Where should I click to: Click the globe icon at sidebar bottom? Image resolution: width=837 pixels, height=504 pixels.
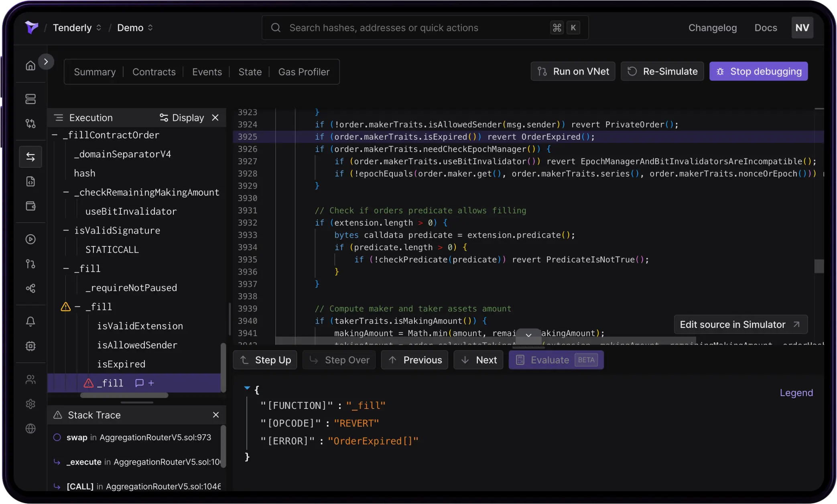30,429
